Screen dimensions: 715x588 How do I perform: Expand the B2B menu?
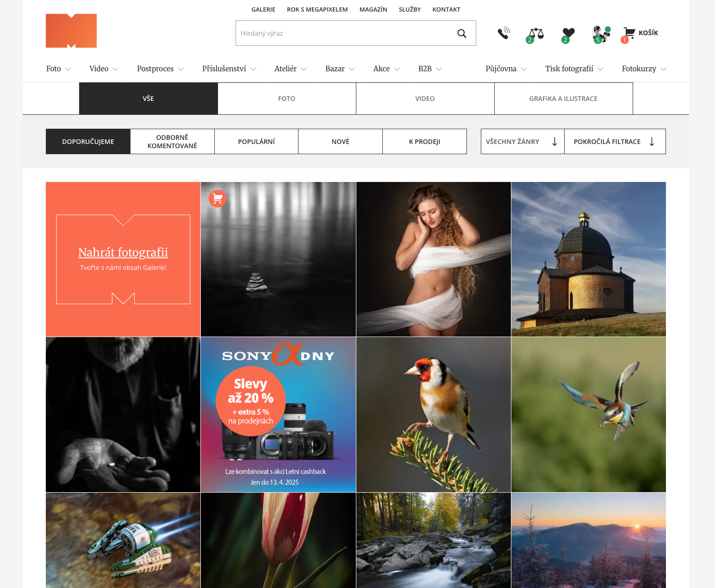point(430,69)
